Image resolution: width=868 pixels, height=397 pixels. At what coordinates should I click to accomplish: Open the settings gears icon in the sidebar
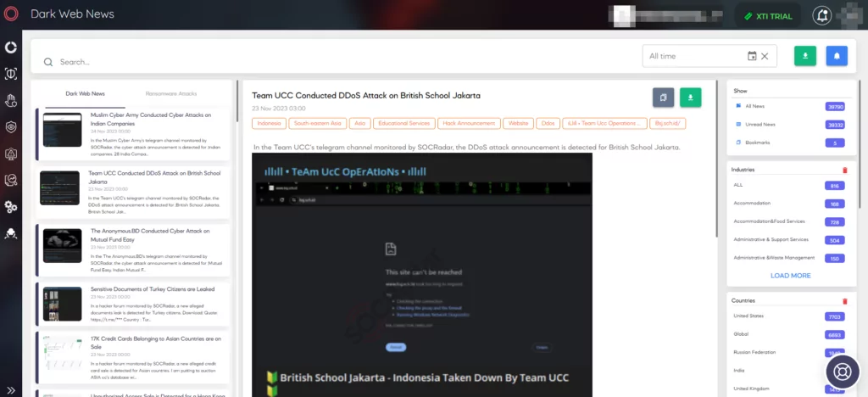pos(10,206)
